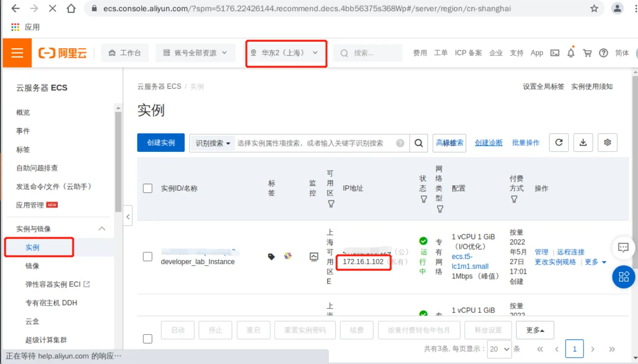Go to the browser home page
This screenshot has height=364, width=638.
point(71,8)
